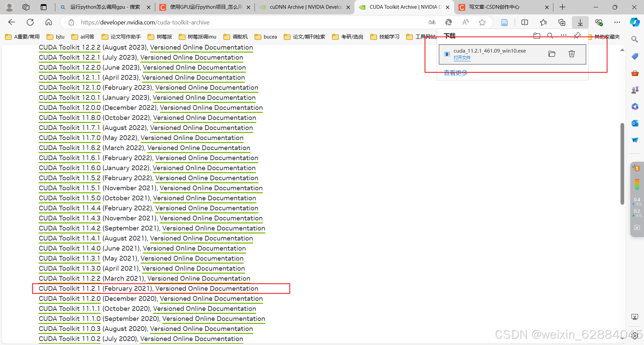Open the 树莓派 bookmark folder

(160, 37)
